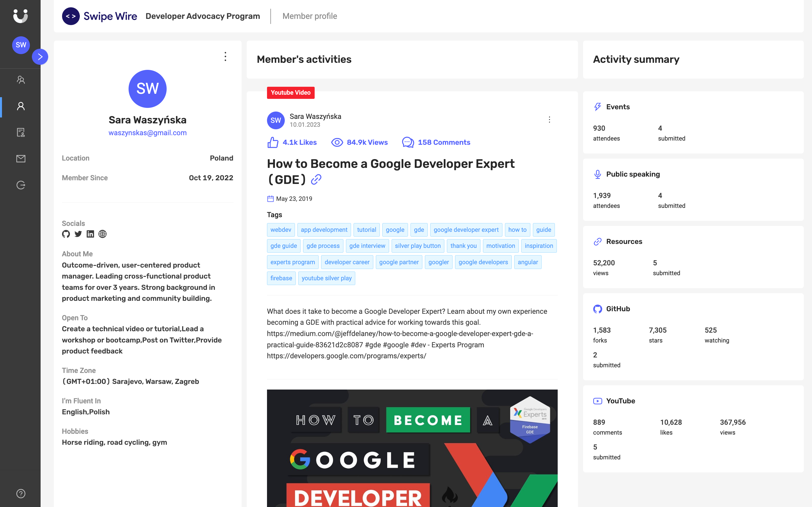Click the video title link chain icon
812x507 pixels.
pyautogui.click(x=316, y=180)
